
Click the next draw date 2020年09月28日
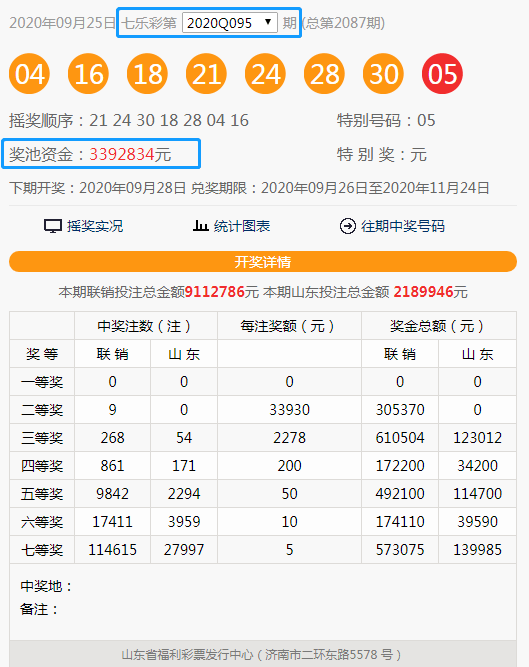pos(132,188)
